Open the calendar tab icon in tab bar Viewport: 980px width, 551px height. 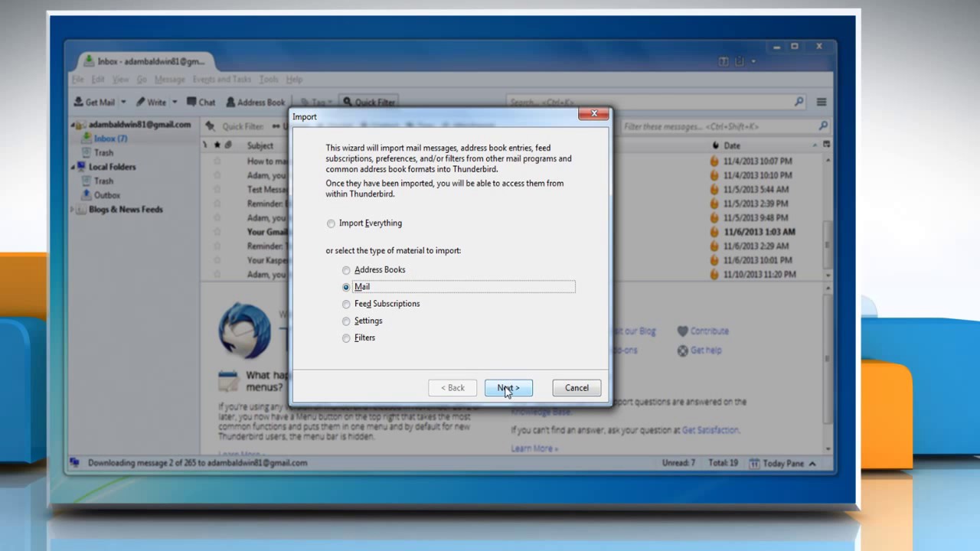click(724, 61)
